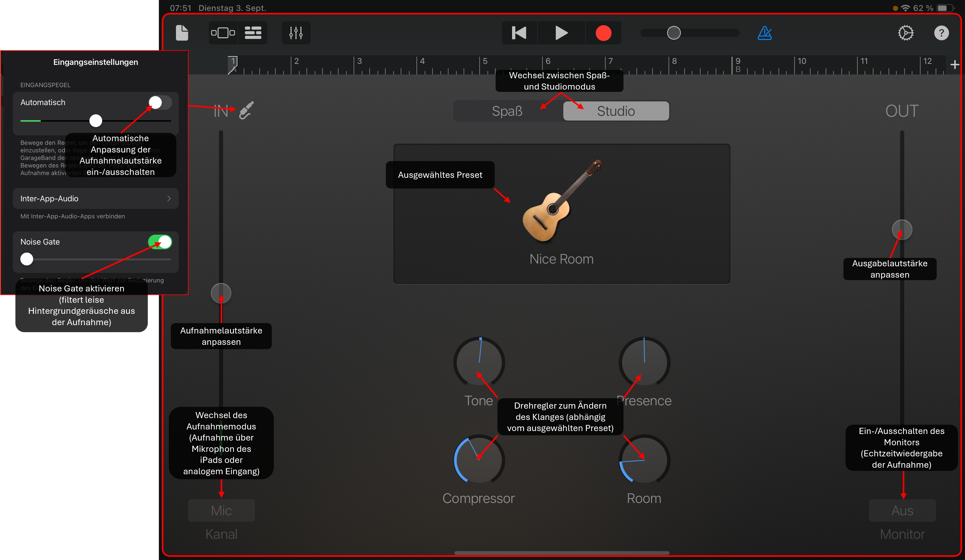The width and height of the screenshot is (965, 560).
Task: Go to beginning with the rewind button
Action: click(x=519, y=33)
